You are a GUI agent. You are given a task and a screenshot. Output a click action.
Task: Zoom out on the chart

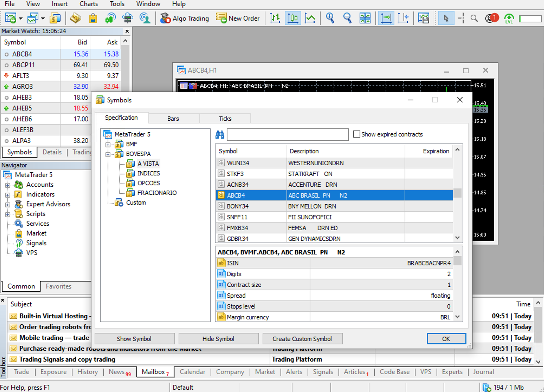pyautogui.click(x=347, y=18)
